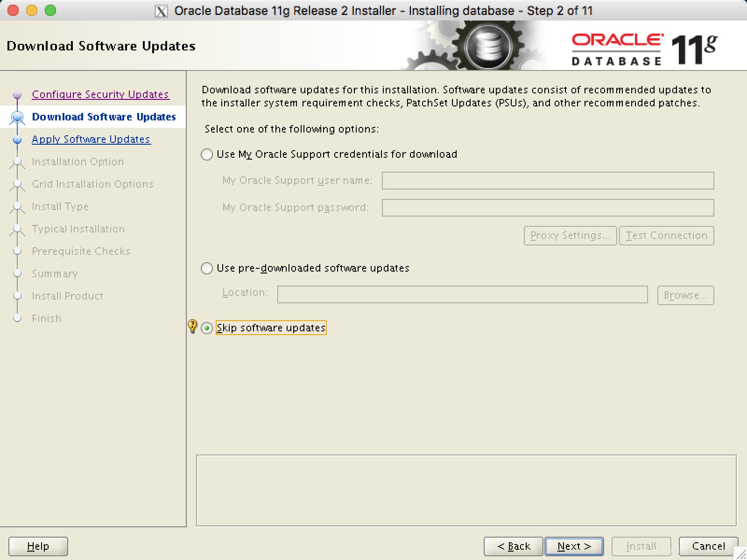Click the Skip software updates label text
The image size is (747, 560).
[x=271, y=328]
